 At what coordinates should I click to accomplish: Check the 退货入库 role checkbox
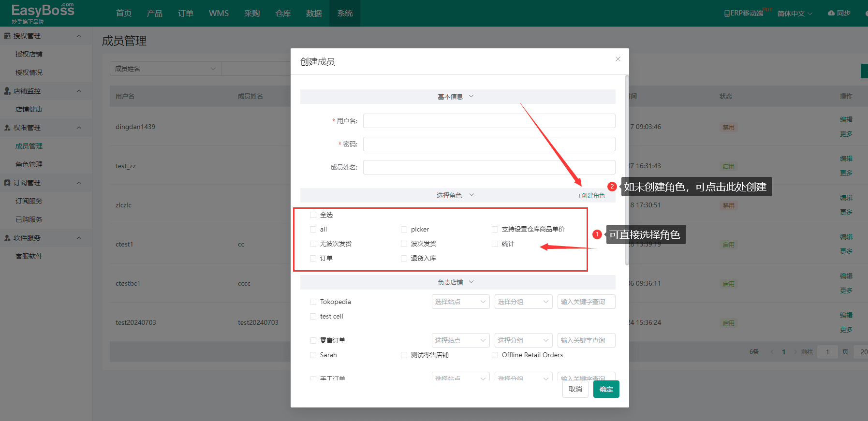click(404, 259)
